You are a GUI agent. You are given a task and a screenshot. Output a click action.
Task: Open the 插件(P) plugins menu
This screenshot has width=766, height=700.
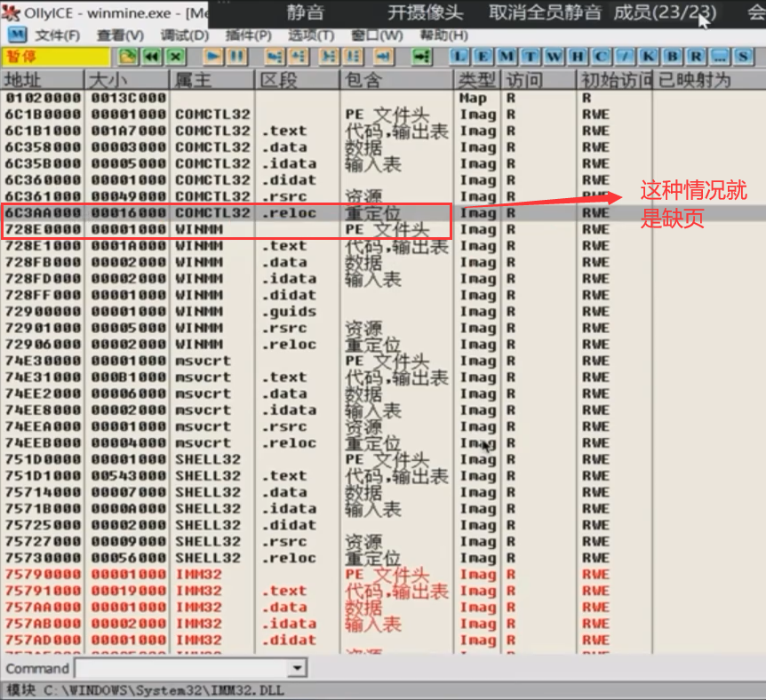(248, 36)
